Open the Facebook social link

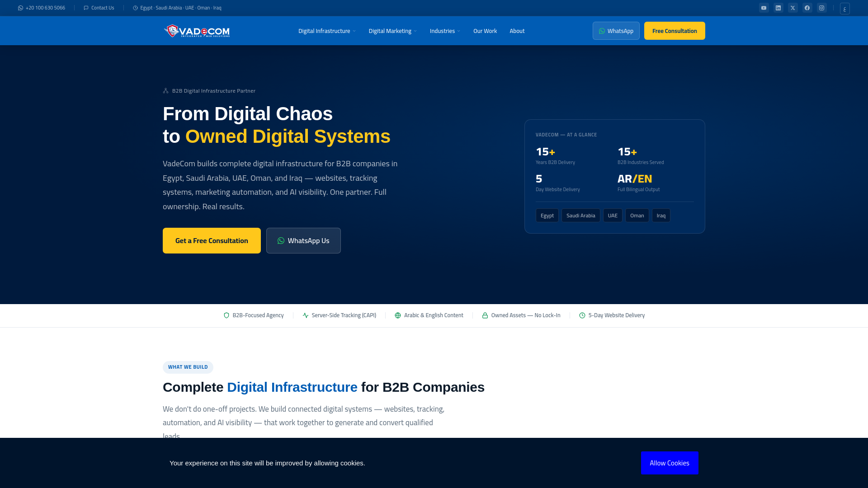tap(807, 8)
